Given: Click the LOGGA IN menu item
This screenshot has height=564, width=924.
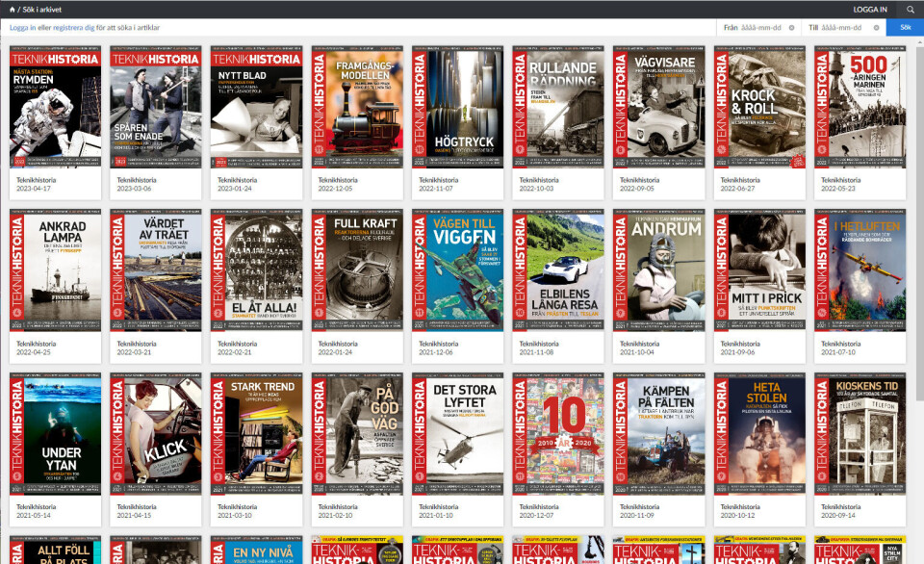Looking at the screenshot, I should click(870, 10).
